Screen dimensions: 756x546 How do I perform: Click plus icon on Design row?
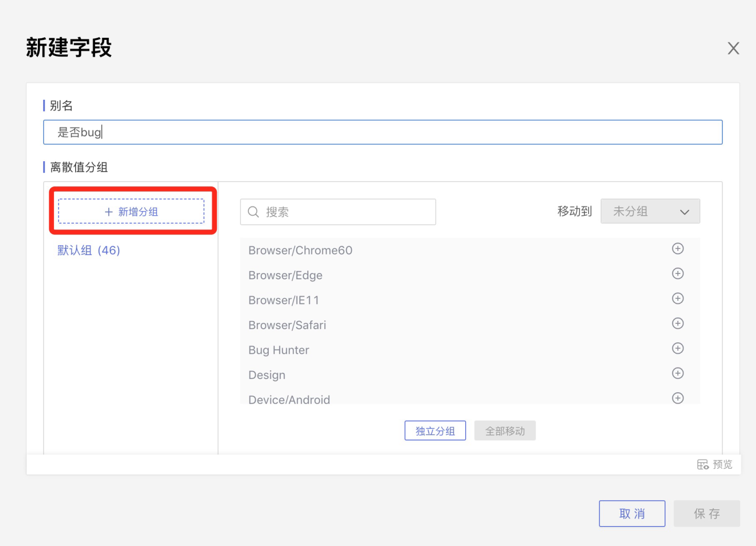(678, 373)
